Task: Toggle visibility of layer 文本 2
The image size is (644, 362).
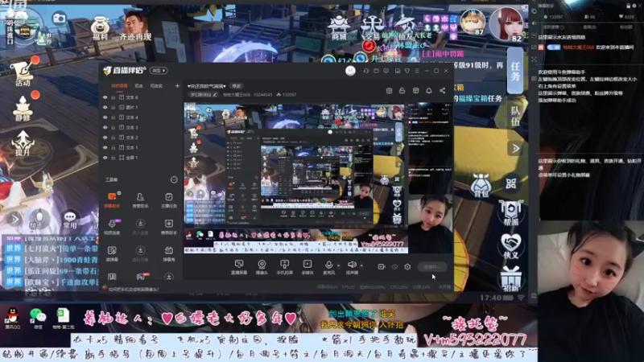Action: (105, 138)
